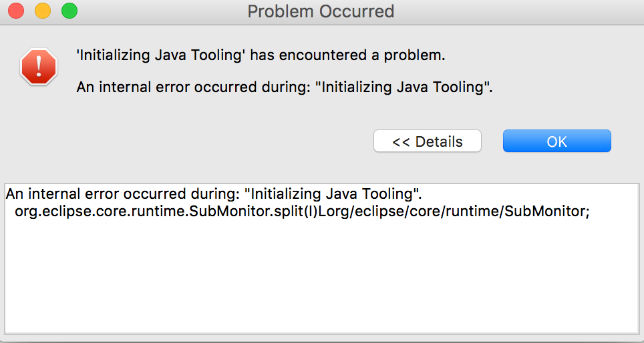Click the red error stop-sign icon
The height and width of the screenshot is (343, 644).
pos(39,67)
